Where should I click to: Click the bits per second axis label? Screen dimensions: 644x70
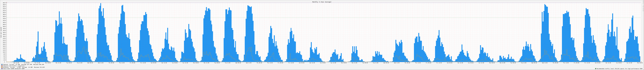coord(1,32)
